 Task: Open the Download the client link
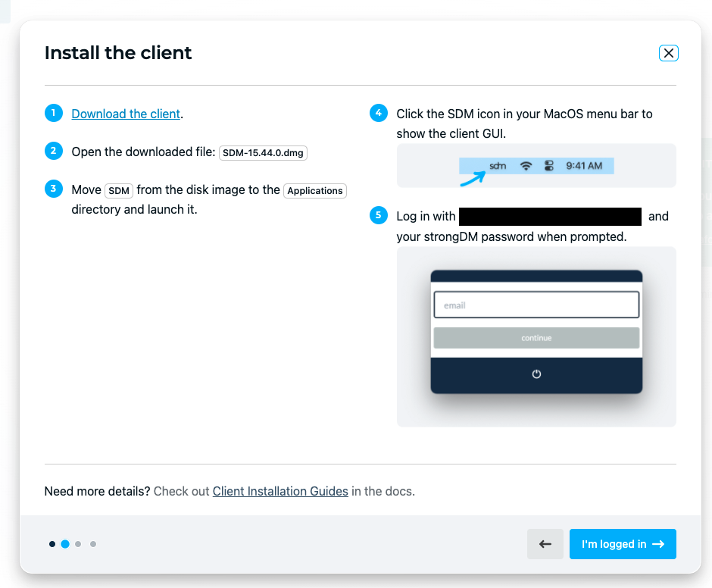coord(126,114)
